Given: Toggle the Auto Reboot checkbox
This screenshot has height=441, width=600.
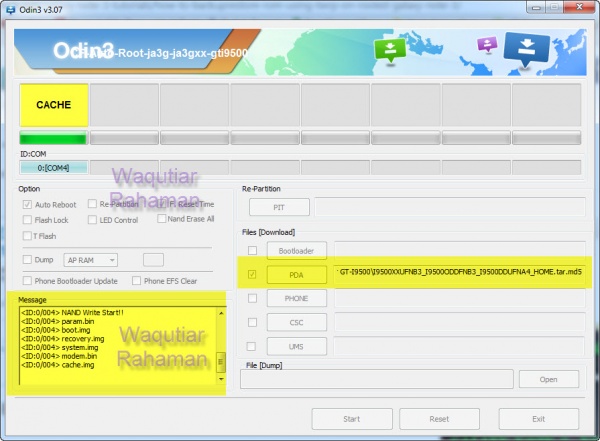Looking at the screenshot, I should [x=27, y=204].
